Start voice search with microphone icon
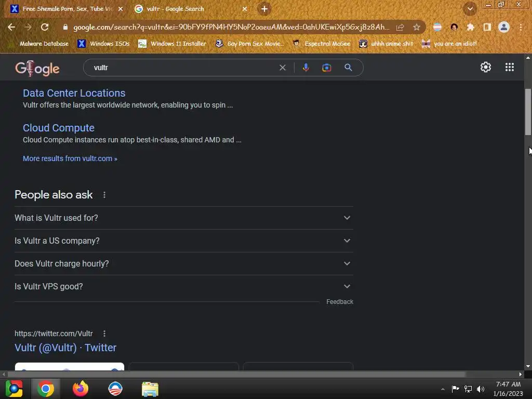 (x=305, y=68)
